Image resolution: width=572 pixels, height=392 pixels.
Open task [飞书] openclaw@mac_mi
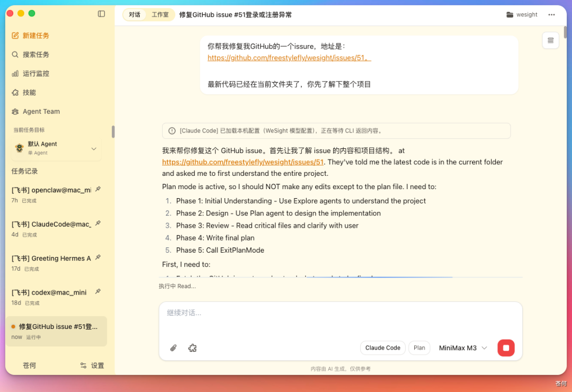pos(57,194)
